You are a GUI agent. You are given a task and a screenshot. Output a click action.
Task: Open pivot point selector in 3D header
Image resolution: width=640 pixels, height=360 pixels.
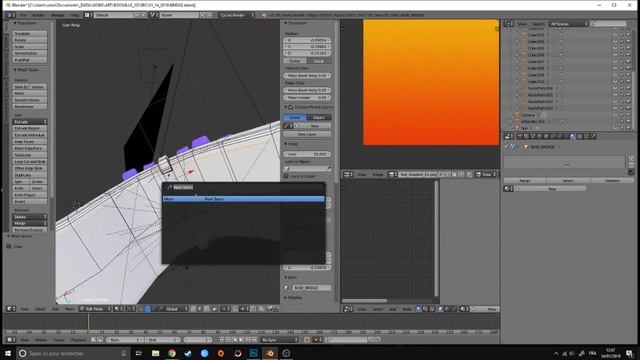point(131,309)
